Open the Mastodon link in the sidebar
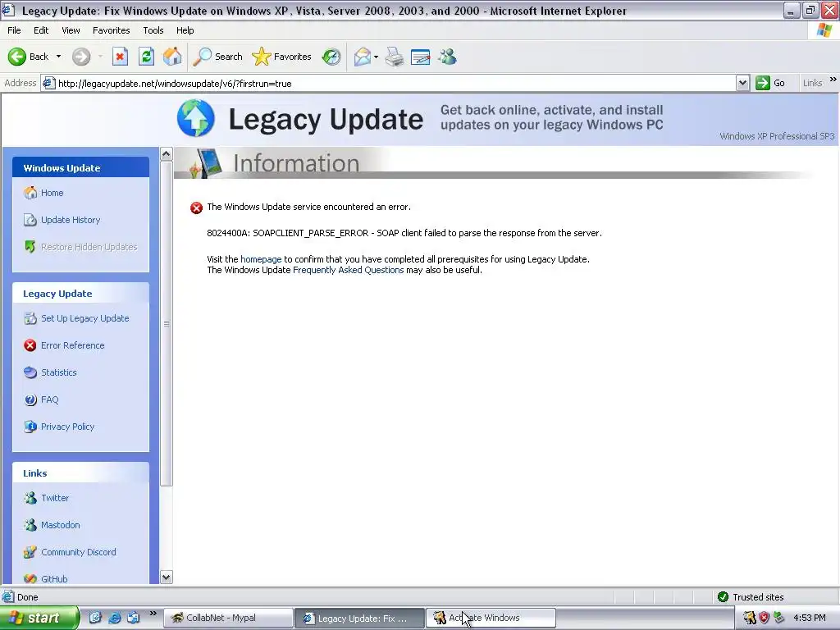Screen dimensions: 840x630 tap(60, 525)
